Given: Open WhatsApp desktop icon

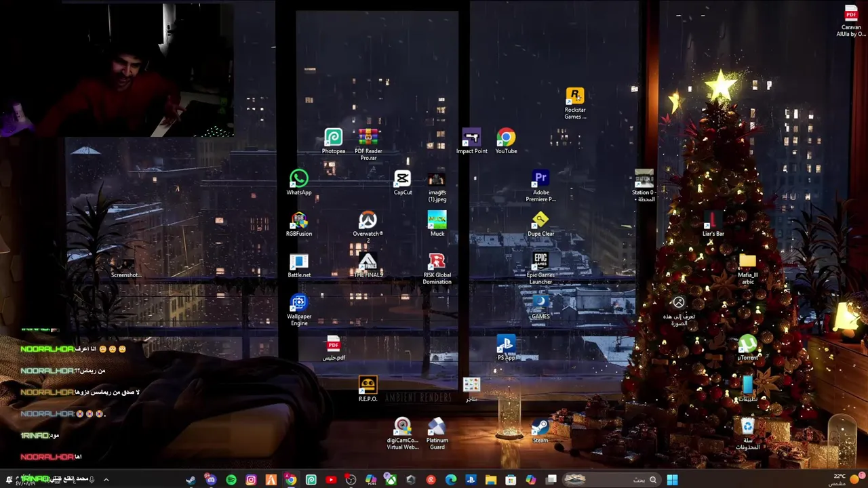Looking at the screenshot, I should 299,183.
